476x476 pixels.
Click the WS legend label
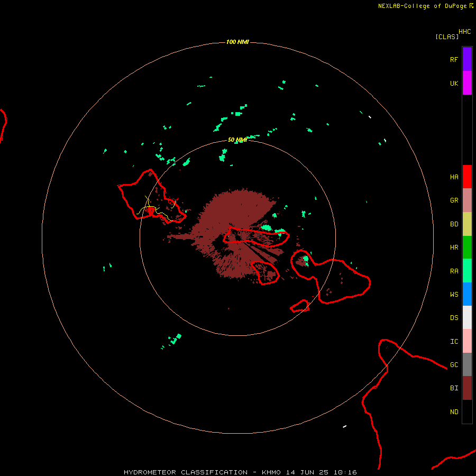[454, 294]
